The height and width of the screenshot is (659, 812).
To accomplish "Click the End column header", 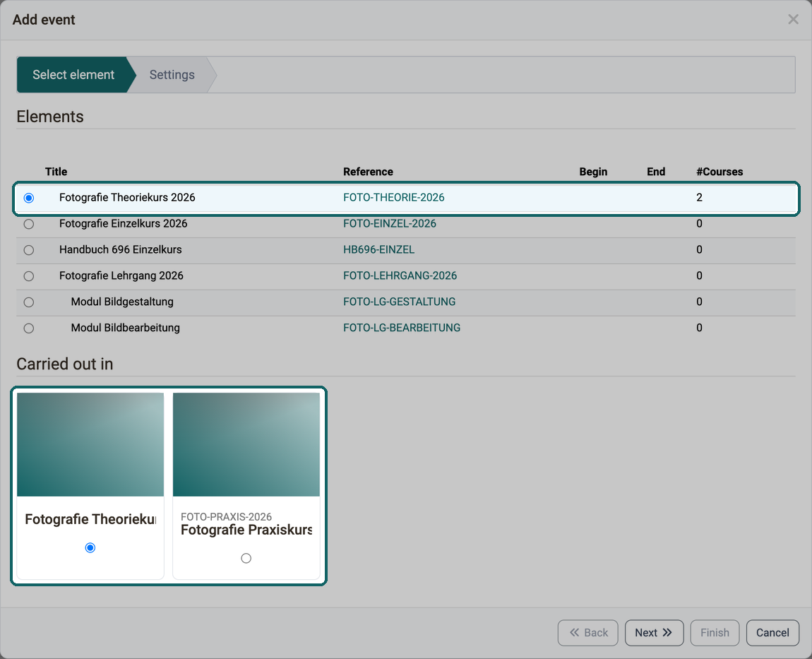I will pyautogui.click(x=656, y=172).
